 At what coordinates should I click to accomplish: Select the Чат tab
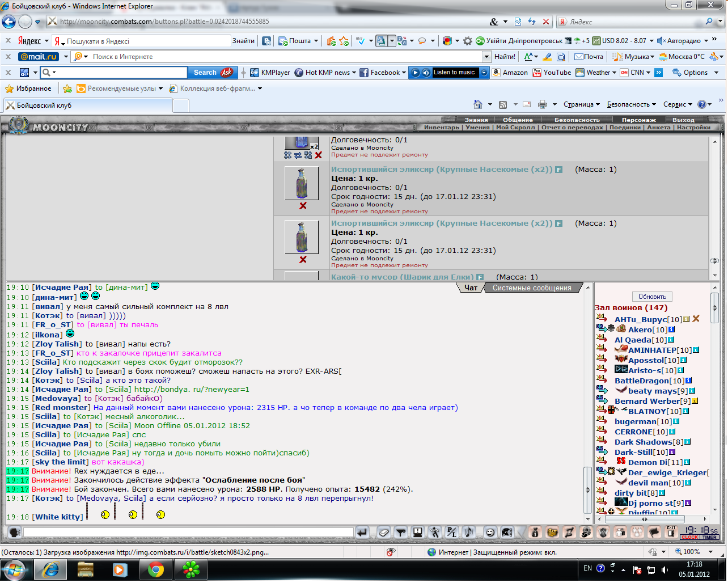(x=471, y=288)
